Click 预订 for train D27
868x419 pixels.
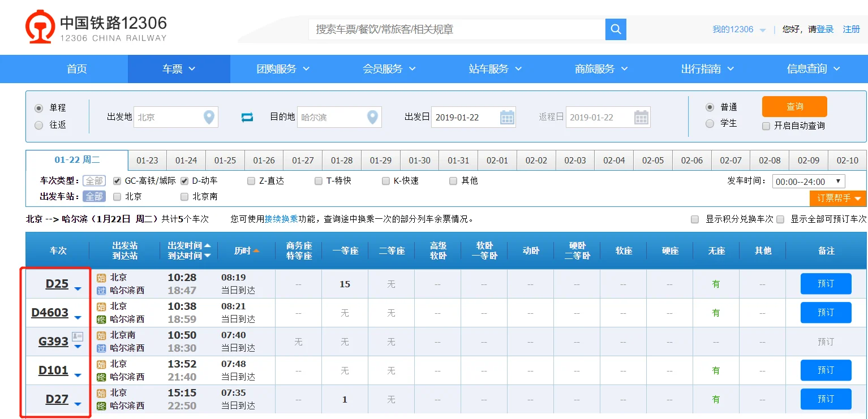pyautogui.click(x=826, y=399)
